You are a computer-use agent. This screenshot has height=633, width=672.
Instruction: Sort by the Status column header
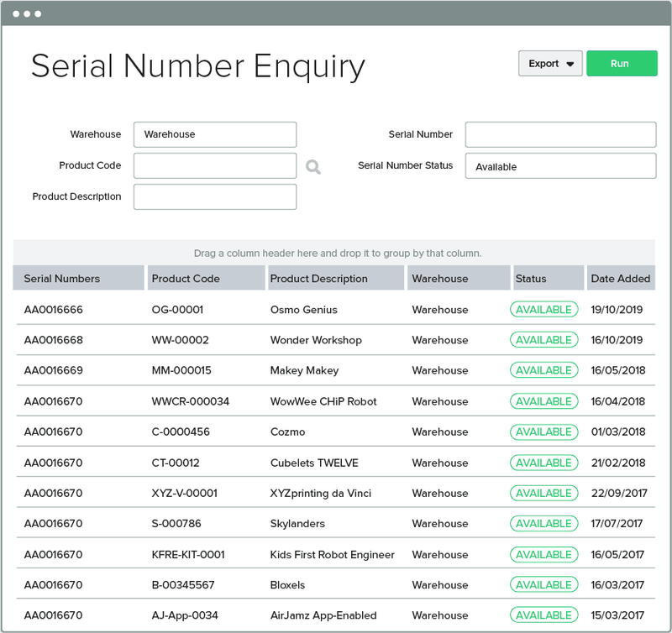pos(549,278)
